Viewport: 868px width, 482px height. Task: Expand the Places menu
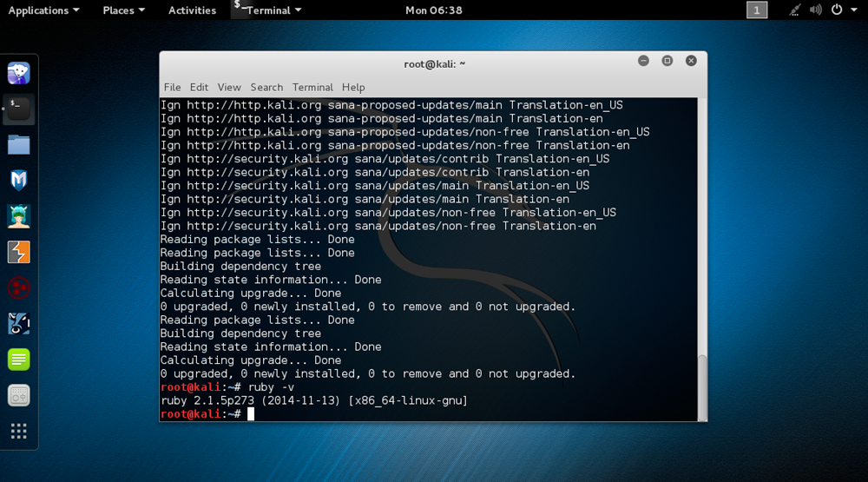[123, 10]
